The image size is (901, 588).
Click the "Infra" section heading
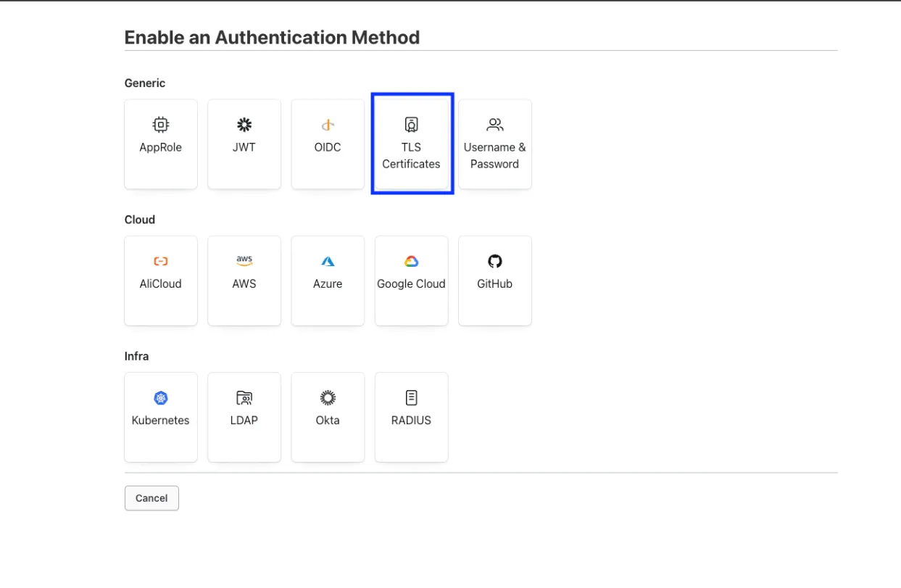pyautogui.click(x=136, y=356)
